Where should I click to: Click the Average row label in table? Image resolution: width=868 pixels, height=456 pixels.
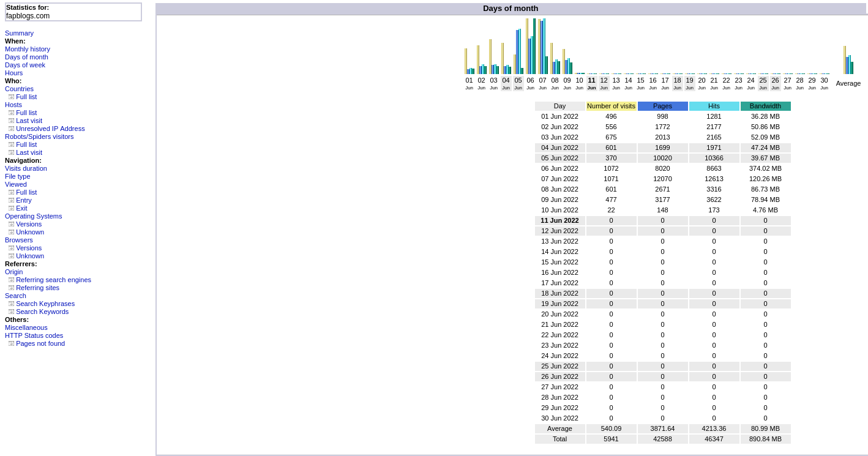coord(559,428)
